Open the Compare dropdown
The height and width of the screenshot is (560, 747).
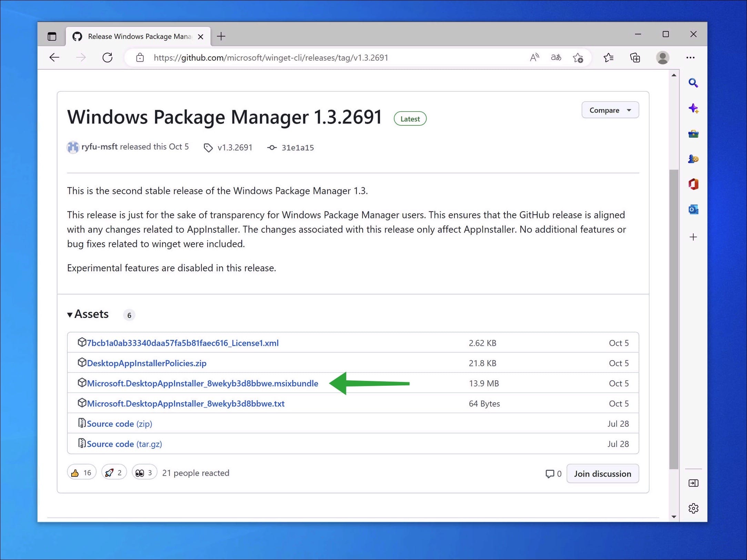pos(610,110)
